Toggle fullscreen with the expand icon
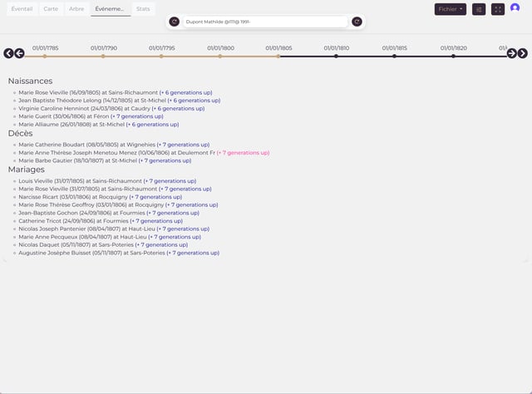Image resolution: width=532 pixels, height=394 pixels. 498,9
